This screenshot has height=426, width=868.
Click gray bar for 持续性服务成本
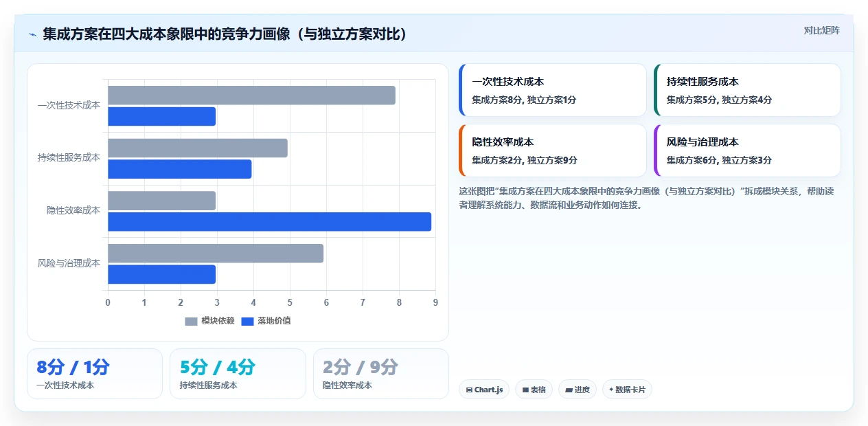[198, 148]
